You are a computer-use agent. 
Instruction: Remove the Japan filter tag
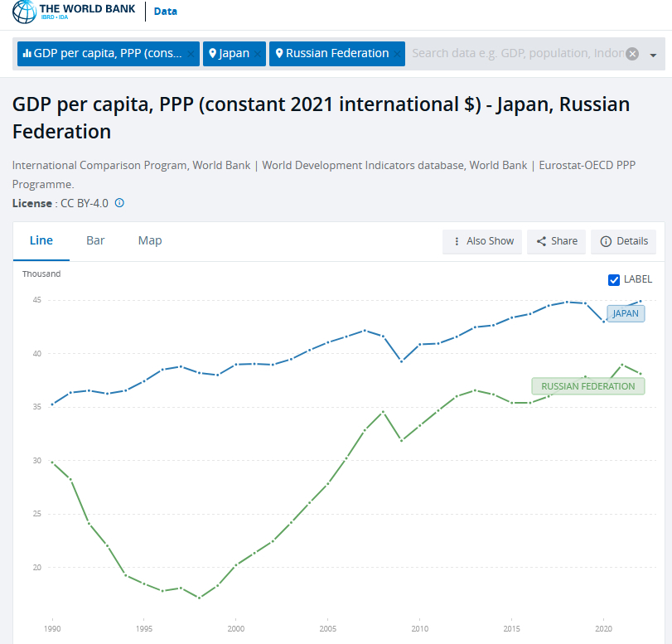(258, 54)
